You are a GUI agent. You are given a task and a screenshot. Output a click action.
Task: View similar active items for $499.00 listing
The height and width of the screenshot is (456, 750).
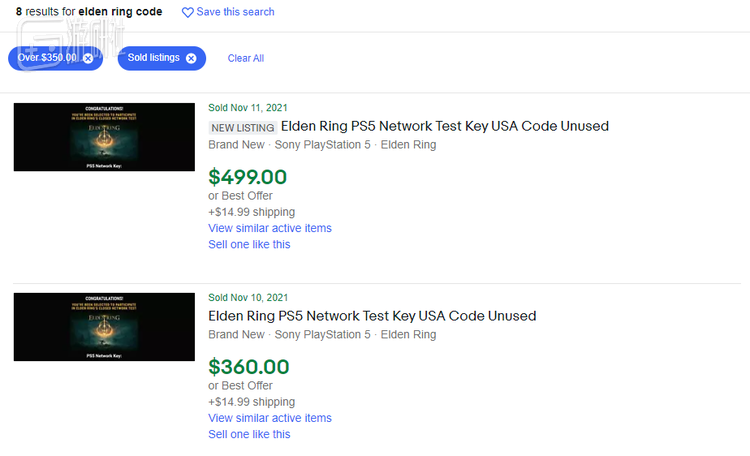(270, 228)
